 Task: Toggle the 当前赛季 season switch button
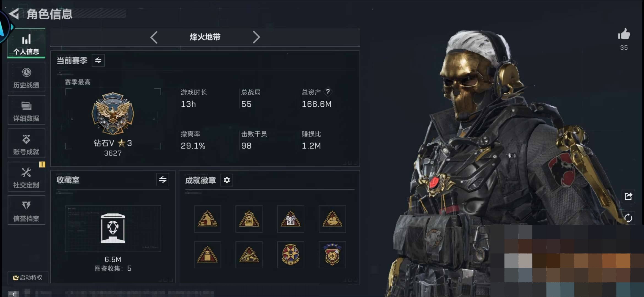click(x=98, y=60)
